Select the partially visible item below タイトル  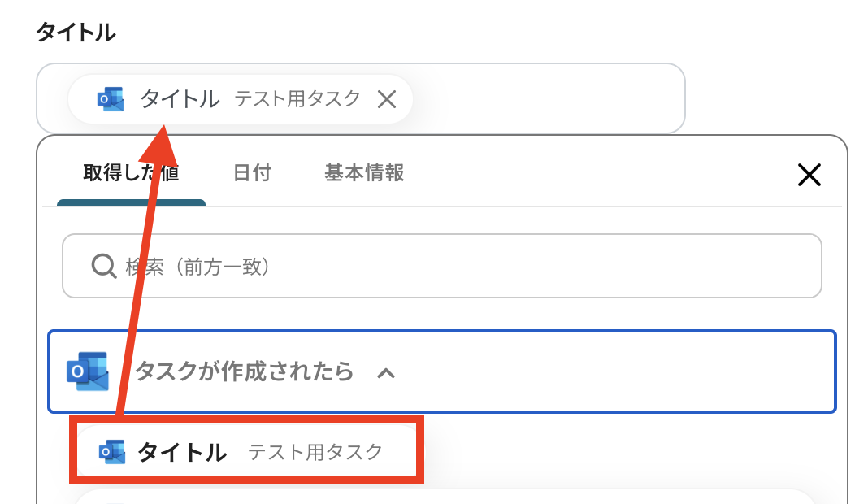[x=443, y=496]
